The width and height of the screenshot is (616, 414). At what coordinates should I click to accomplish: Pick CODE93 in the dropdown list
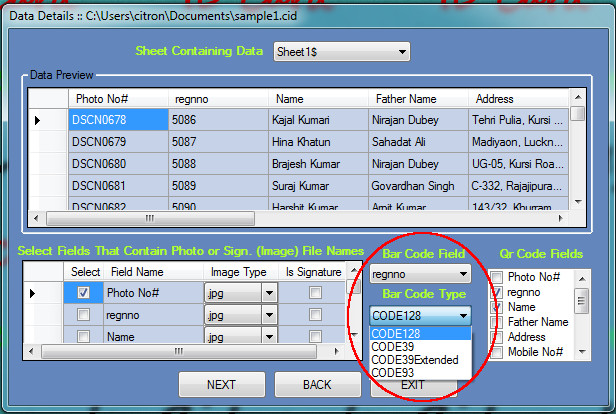tap(393, 373)
